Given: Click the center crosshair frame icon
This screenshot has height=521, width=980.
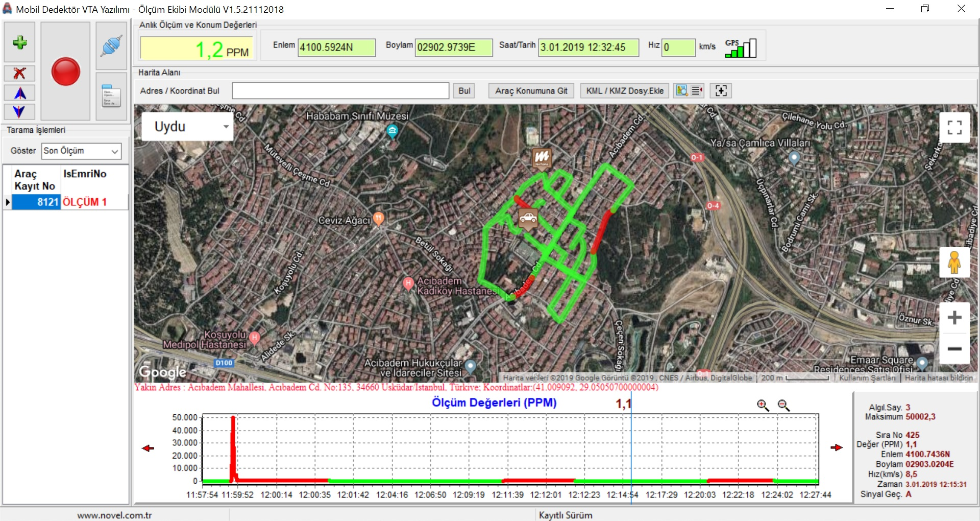Looking at the screenshot, I should point(721,90).
